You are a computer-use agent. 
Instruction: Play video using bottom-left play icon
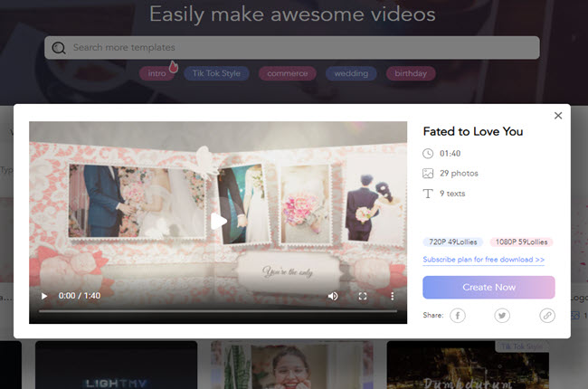coord(43,296)
